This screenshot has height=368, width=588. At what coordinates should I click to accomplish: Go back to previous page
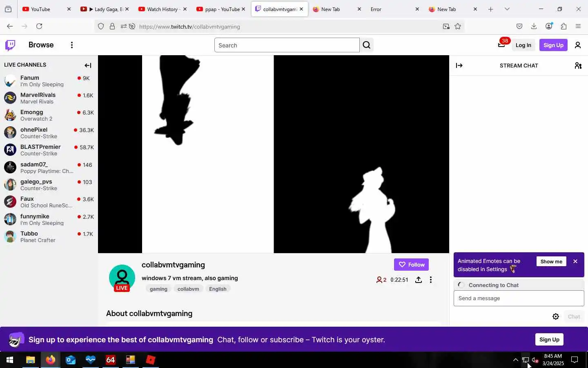10,26
